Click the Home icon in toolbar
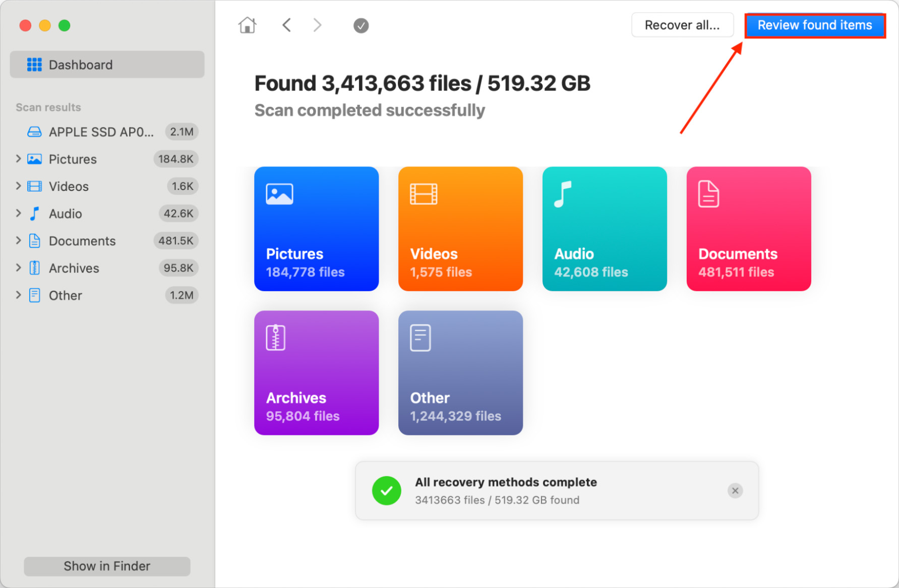 [247, 25]
